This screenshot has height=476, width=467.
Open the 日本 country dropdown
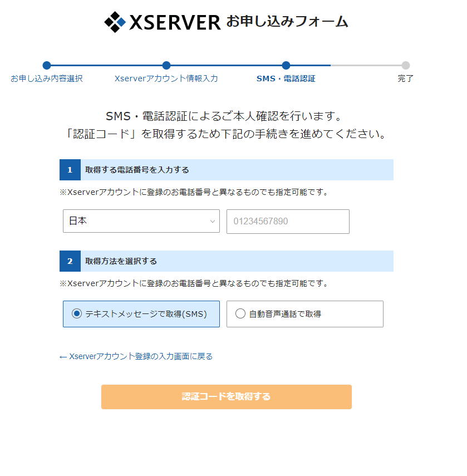click(141, 221)
